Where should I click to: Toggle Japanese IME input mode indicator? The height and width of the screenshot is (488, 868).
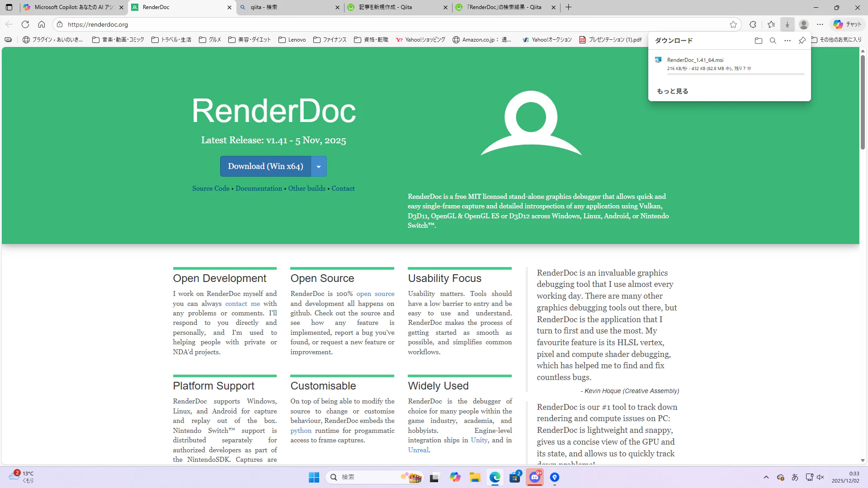(x=795, y=477)
